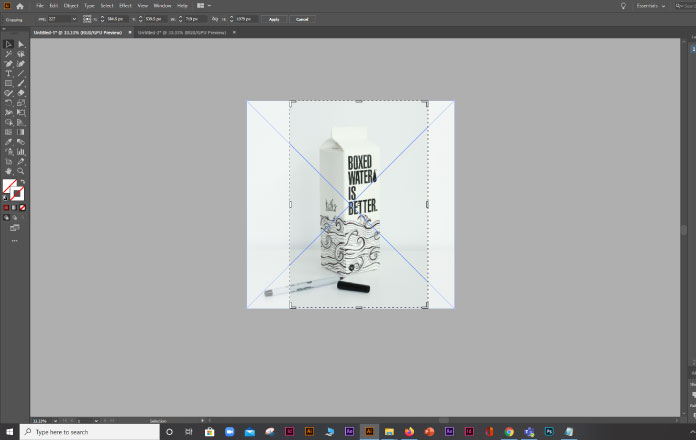Select the Magic Wand tool
696x440 pixels.
8,54
